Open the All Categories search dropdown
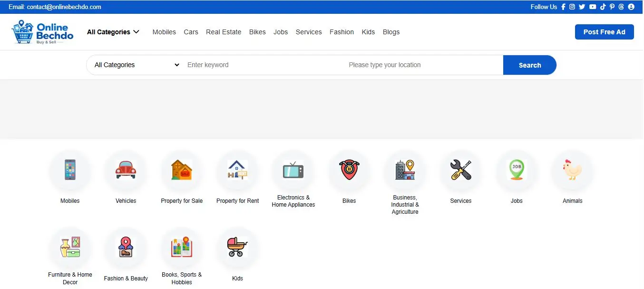Viewport: 644px width, 289px height. click(x=136, y=65)
